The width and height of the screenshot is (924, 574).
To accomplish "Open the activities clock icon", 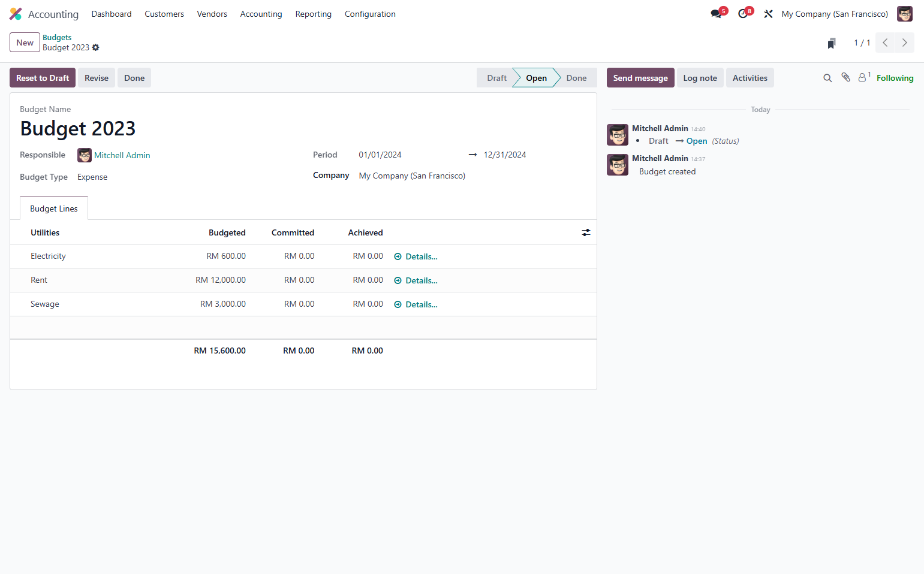I will pyautogui.click(x=743, y=14).
